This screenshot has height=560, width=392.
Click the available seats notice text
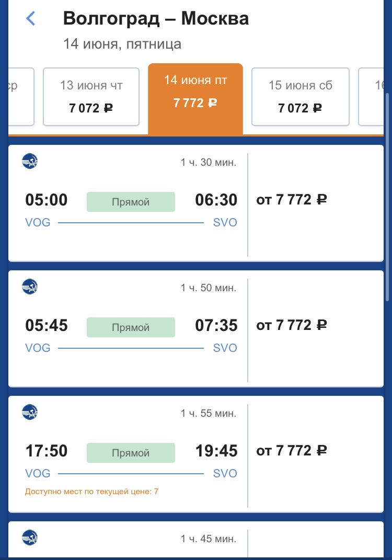(x=91, y=492)
